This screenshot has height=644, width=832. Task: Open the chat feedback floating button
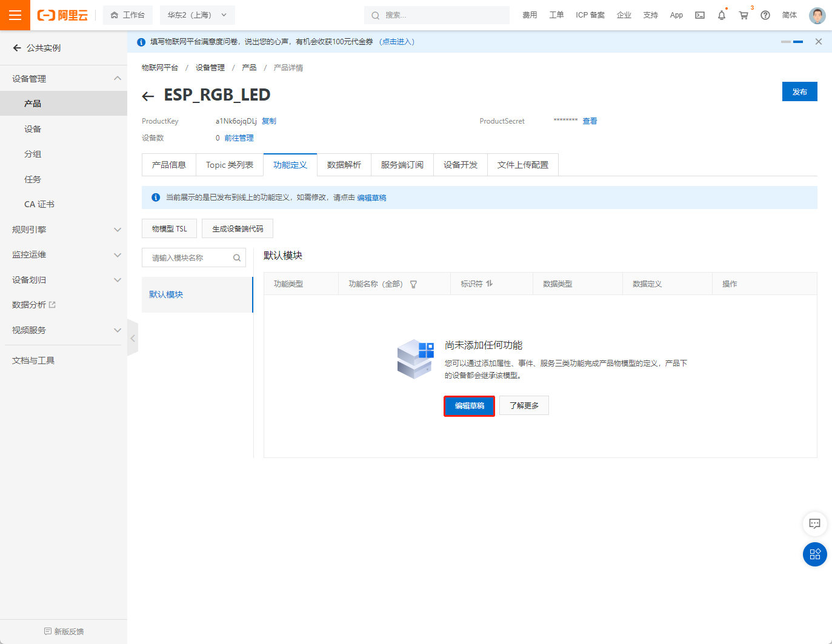point(815,523)
